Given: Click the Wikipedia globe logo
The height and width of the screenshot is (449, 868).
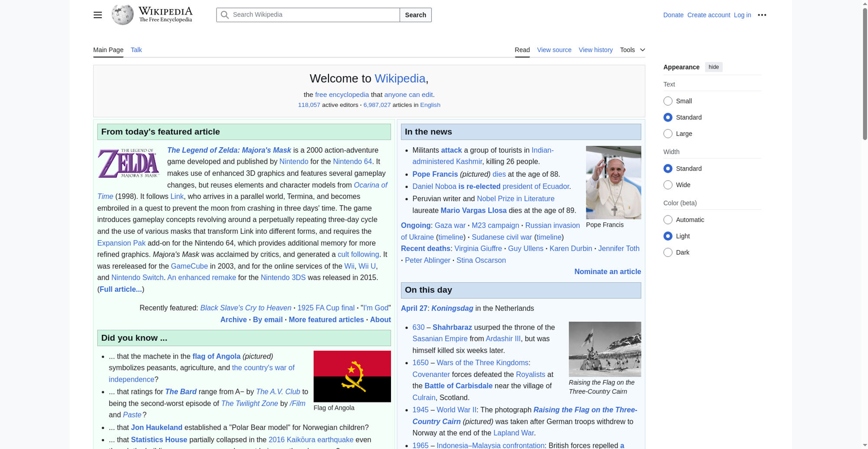Looking at the screenshot, I should [x=123, y=15].
